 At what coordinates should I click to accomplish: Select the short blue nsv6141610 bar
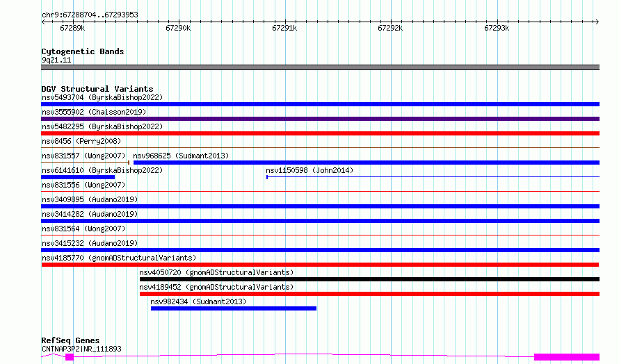[x=78, y=177]
